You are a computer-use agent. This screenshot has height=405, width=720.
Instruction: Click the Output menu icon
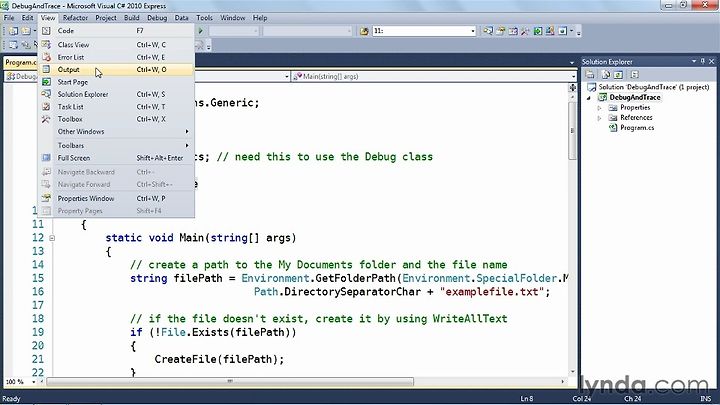click(46, 69)
